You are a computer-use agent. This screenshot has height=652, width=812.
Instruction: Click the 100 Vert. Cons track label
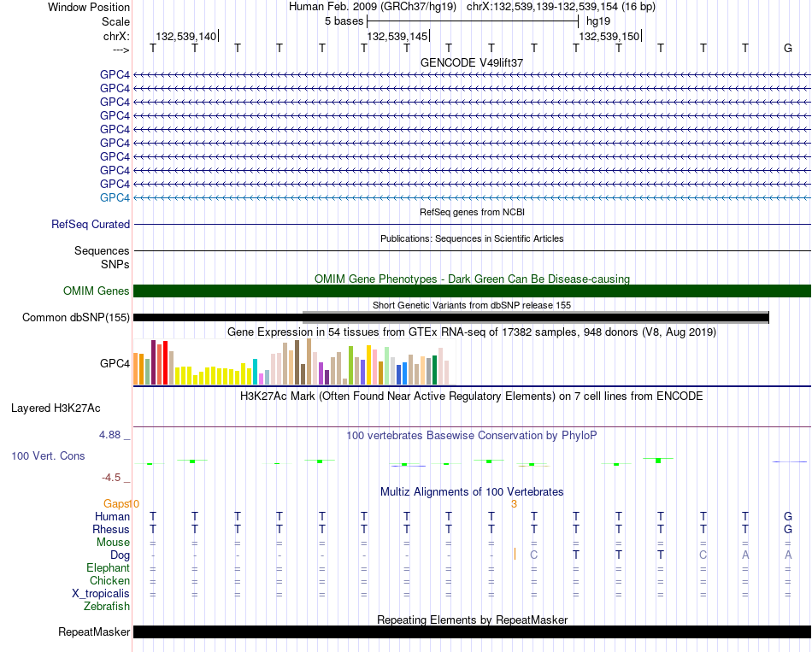(48, 455)
